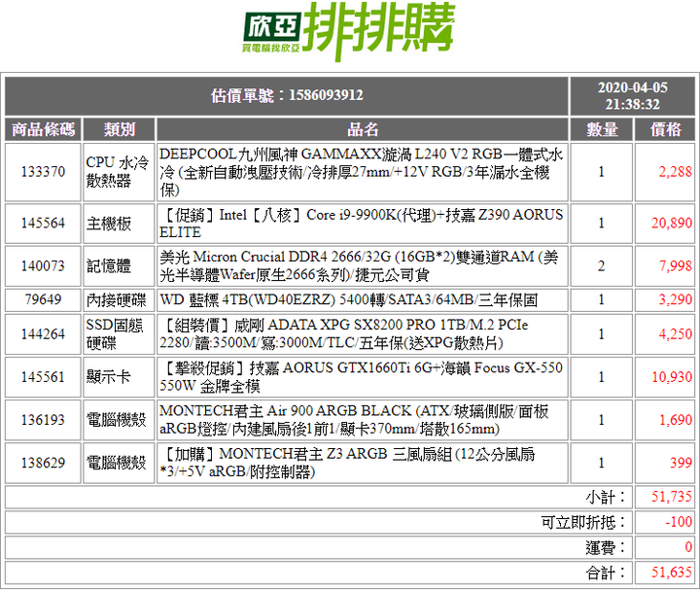Select barcode 144264

click(44, 333)
